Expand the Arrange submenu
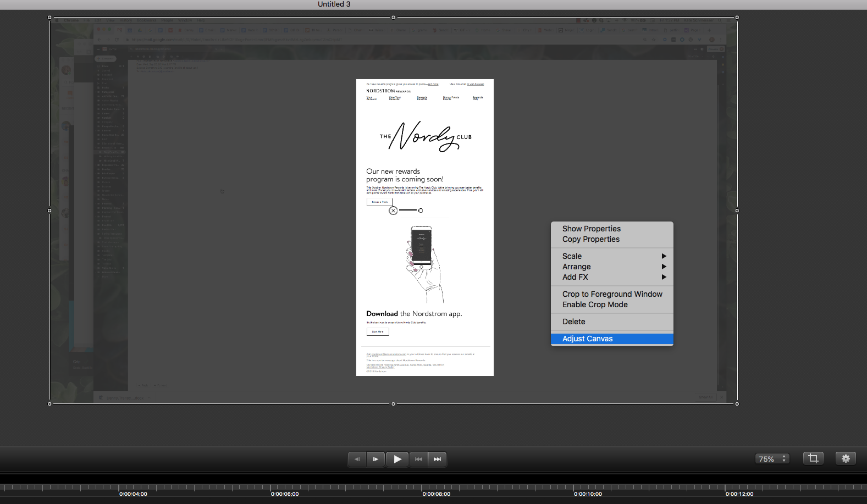 pyautogui.click(x=612, y=267)
